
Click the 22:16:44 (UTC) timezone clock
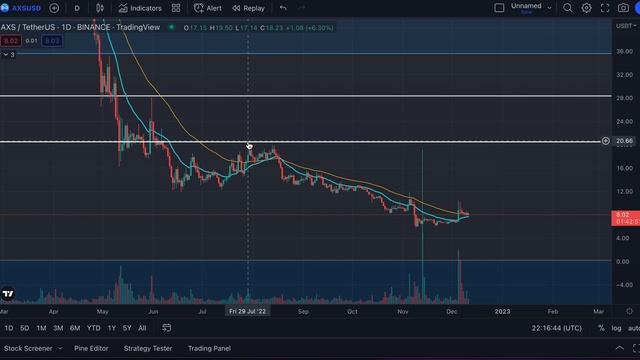[557, 328]
